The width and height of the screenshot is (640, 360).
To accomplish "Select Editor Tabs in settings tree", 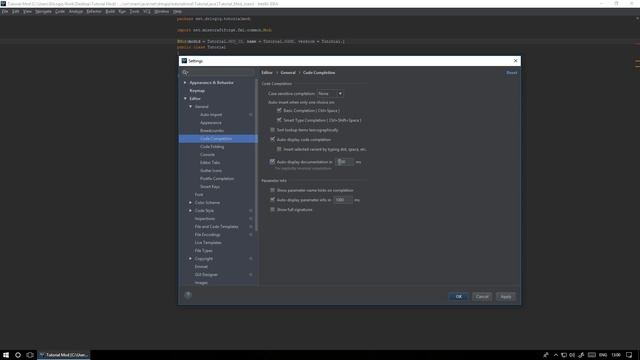I will [210, 162].
